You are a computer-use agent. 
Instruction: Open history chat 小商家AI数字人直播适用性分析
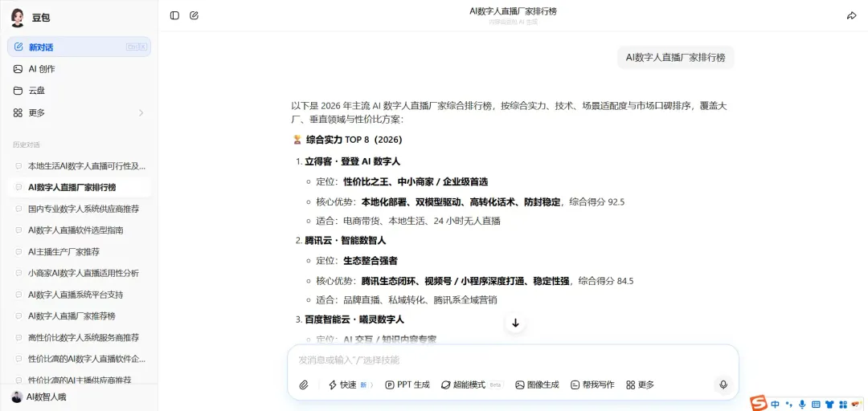coord(79,273)
